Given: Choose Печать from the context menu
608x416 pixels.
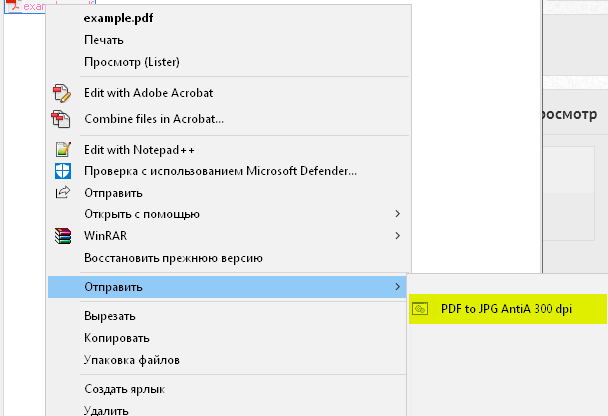Looking at the screenshot, I should tap(104, 40).
